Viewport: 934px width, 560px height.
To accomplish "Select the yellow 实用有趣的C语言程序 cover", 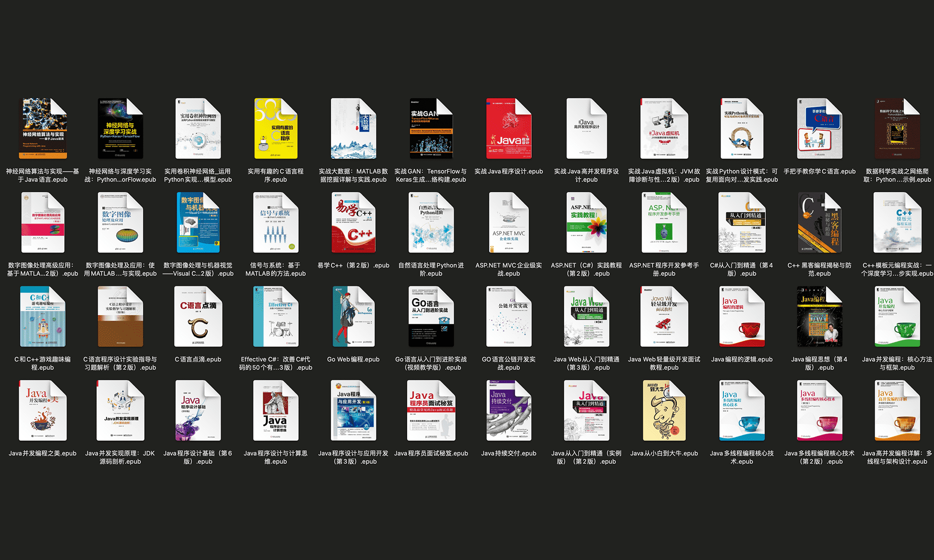I will coord(276,128).
